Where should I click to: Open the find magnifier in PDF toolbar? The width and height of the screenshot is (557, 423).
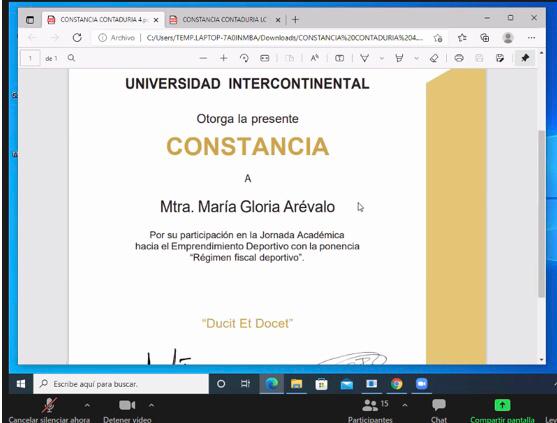(71, 58)
